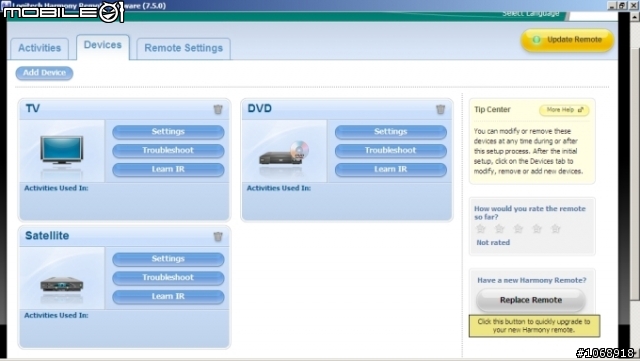The width and height of the screenshot is (640, 361).
Task: Click Learn IR for DVD
Action: coord(391,169)
